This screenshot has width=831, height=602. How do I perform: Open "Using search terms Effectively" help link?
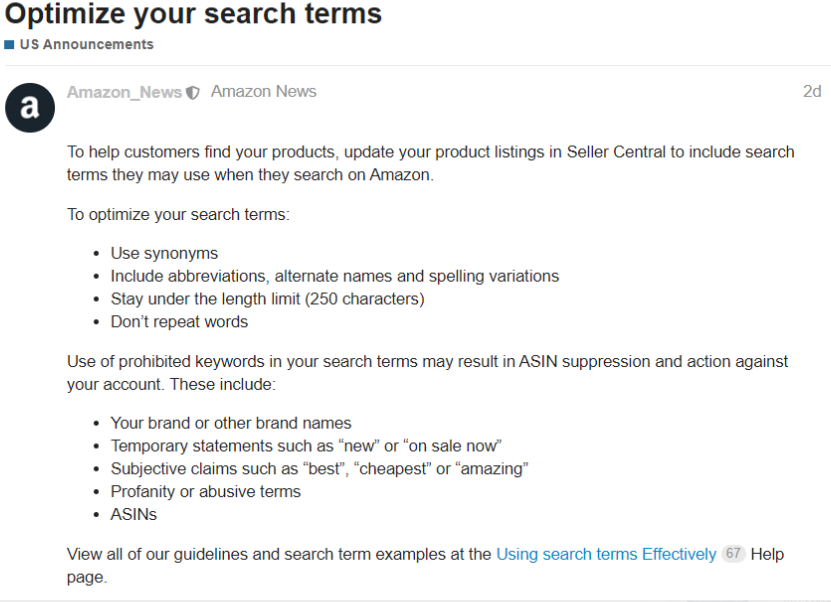point(606,554)
